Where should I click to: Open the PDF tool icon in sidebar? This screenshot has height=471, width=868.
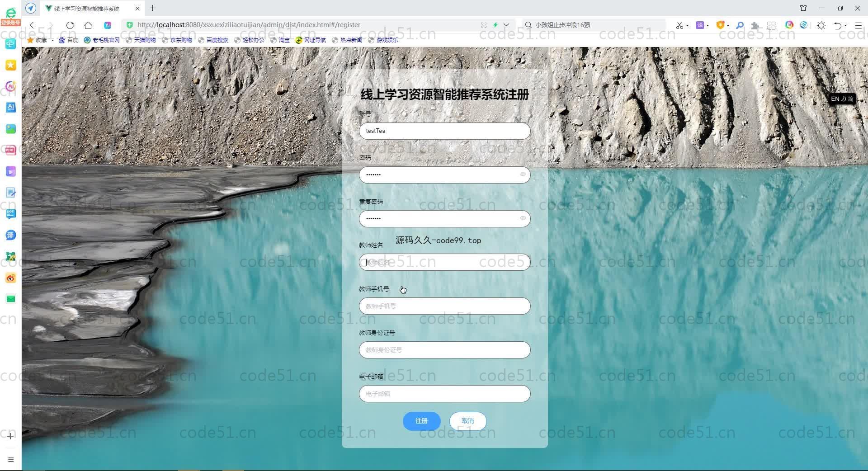pyautogui.click(x=10, y=150)
